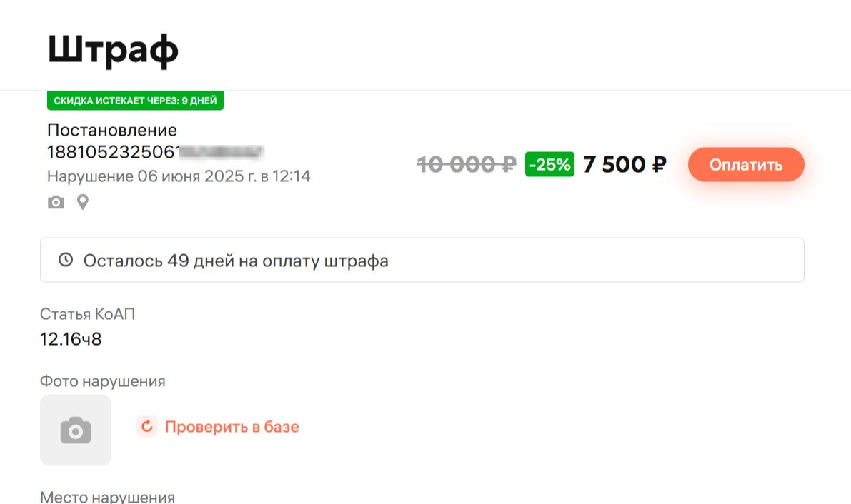Click the clock icon in the deadline notice
Image resolution: width=851 pixels, height=504 pixels.
(x=66, y=260)
